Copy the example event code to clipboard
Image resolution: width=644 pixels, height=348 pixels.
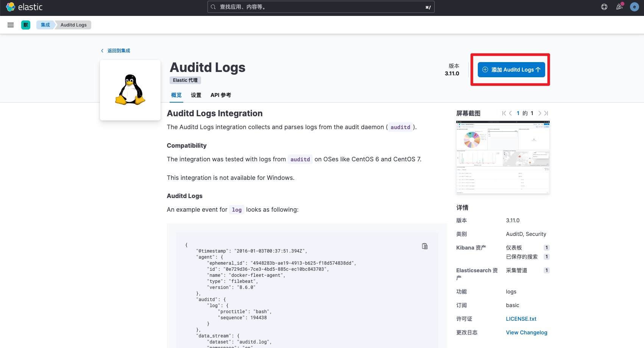pyautogui.click(x=425, y=246)
